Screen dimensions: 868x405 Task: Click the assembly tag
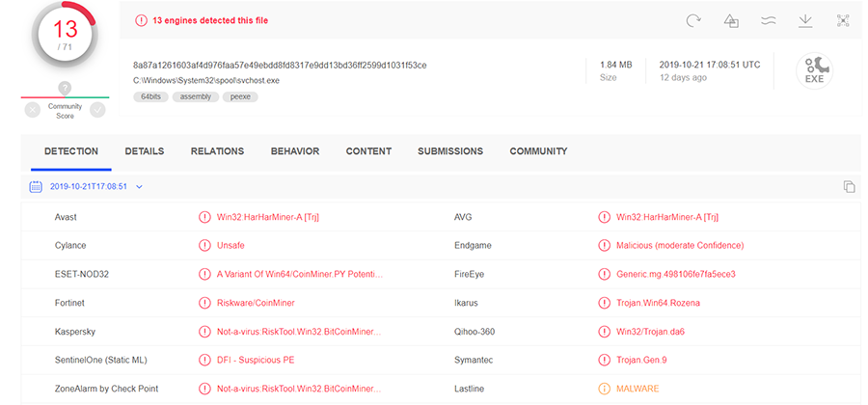click(x=196, y=96)
